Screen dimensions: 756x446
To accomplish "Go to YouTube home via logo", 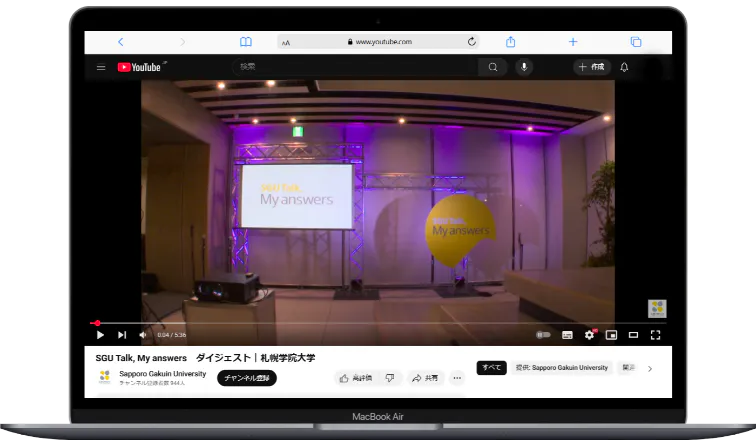I will point(139,67).
